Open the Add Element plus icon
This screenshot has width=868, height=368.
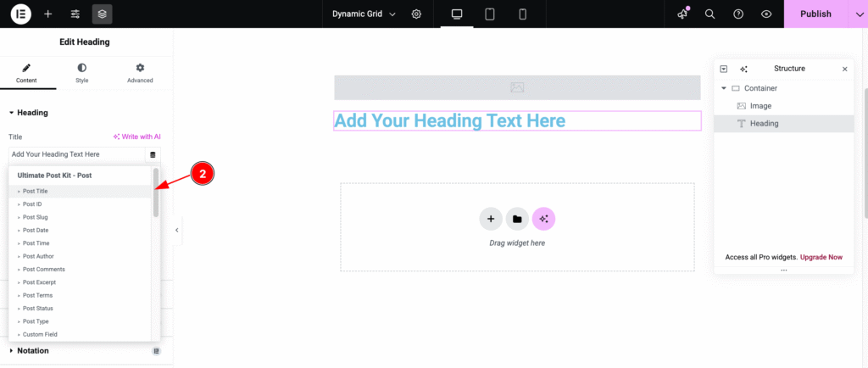click(x=48, y=14)
